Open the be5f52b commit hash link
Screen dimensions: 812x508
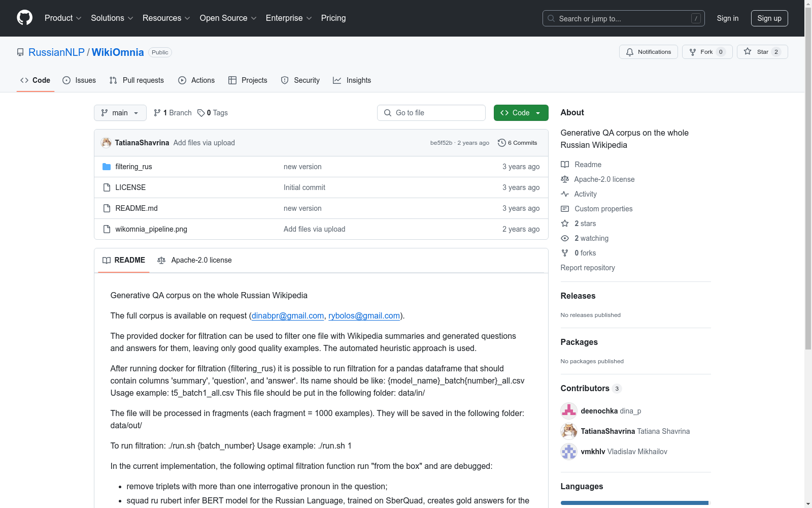[x=441, y=143]
